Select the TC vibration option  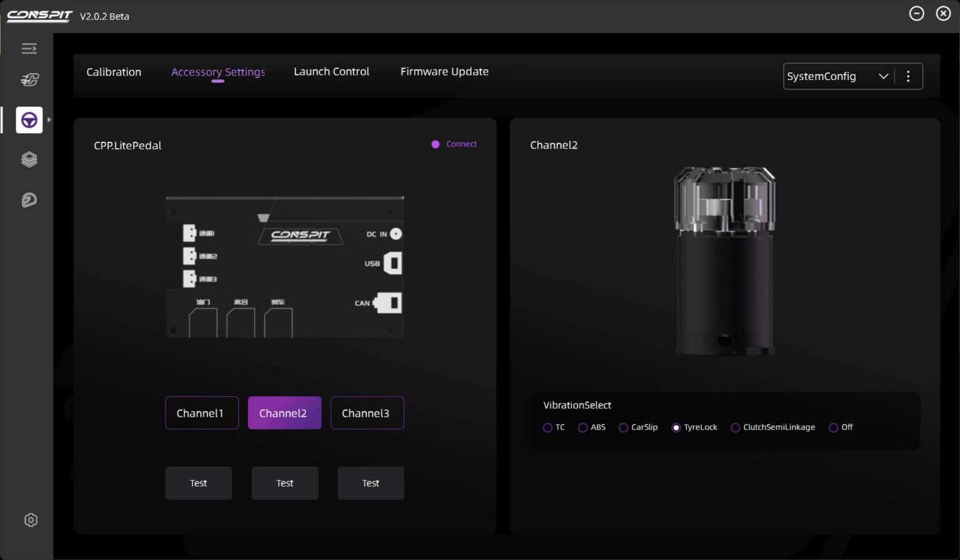click(x=547, y=427)
